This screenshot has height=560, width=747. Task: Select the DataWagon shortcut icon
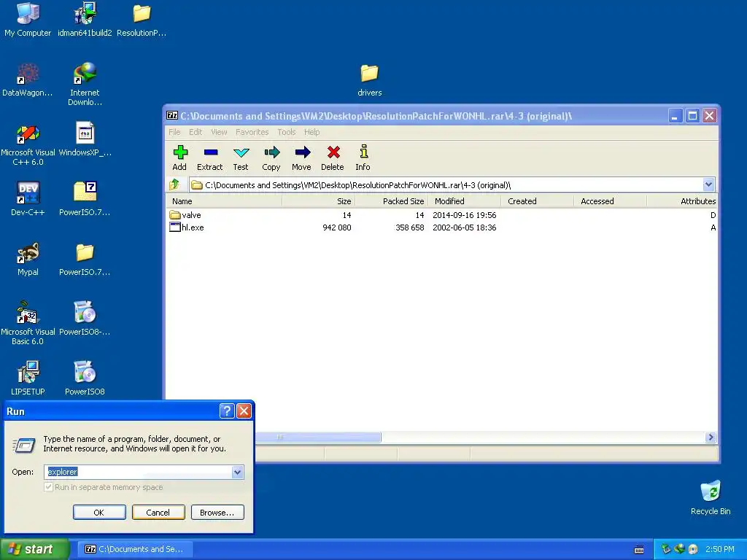click(x=28, y=80)
